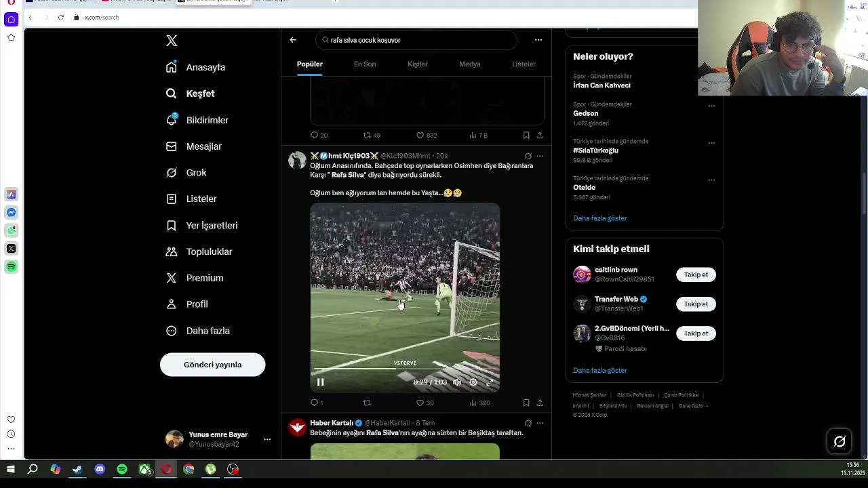This screenshot has width=868, height=488.
Task: Enter video fullscreen mode
Action: tap(490, 382)
